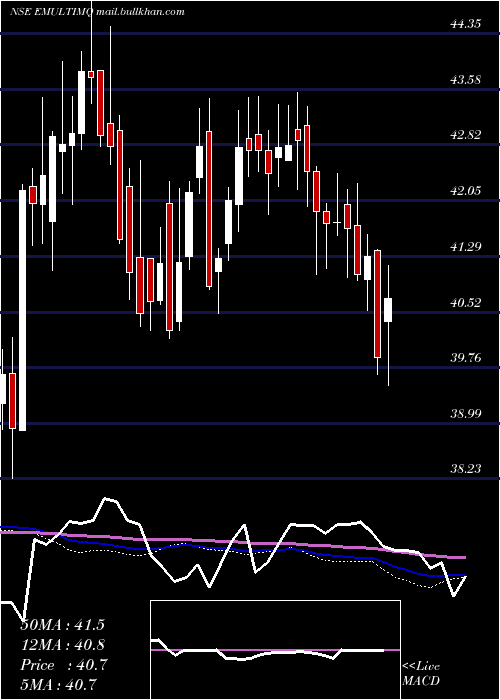Click the 38.23 price axis label
500x700 pixels.
point(466,468)
